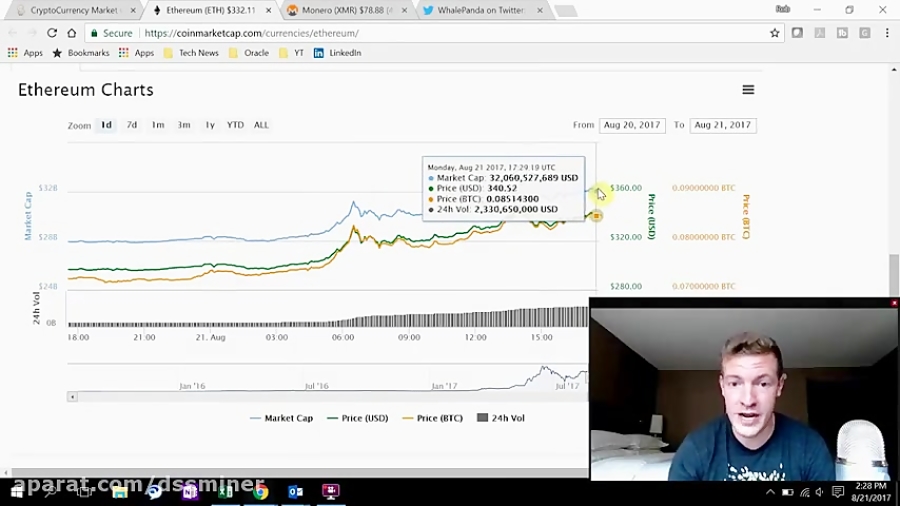Open the LinkedIn bookmark
This screenshot has height=506, width=900.
tap(338, 53)
